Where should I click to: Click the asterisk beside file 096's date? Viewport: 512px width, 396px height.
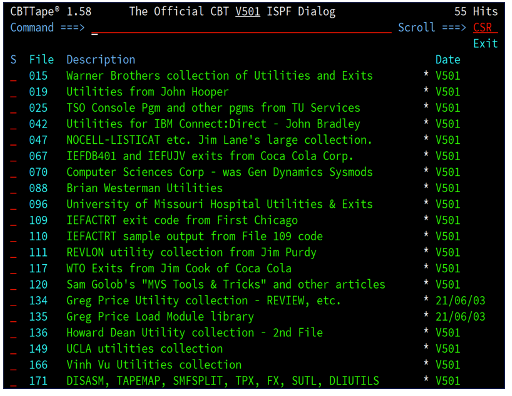[x=426, y=202]
